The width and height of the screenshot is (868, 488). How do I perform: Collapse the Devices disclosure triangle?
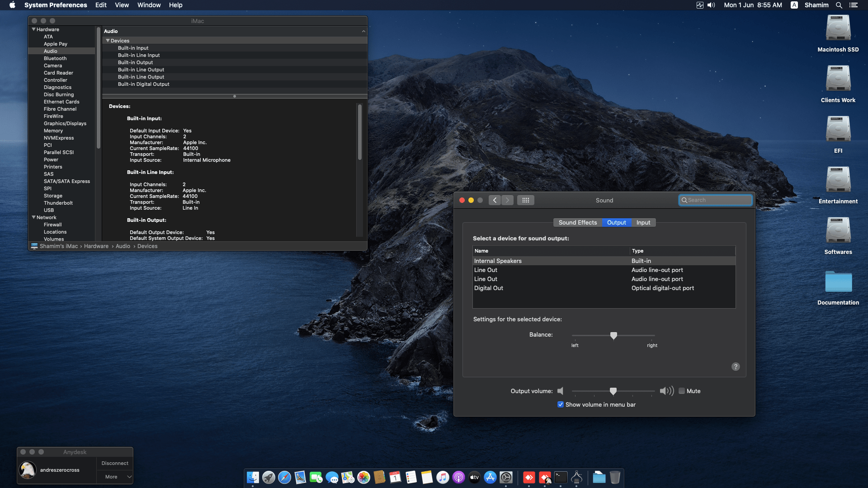click(108, 41)
